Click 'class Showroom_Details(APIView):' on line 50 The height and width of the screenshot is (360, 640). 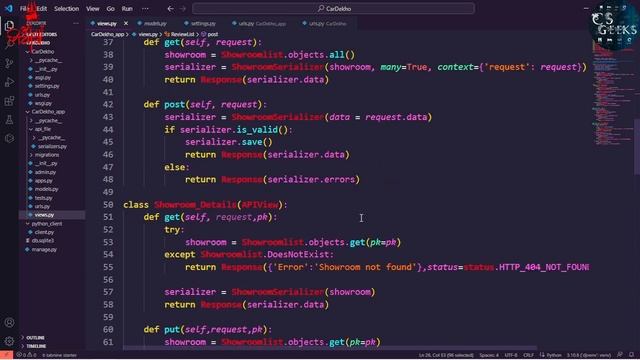pos(205,204)
